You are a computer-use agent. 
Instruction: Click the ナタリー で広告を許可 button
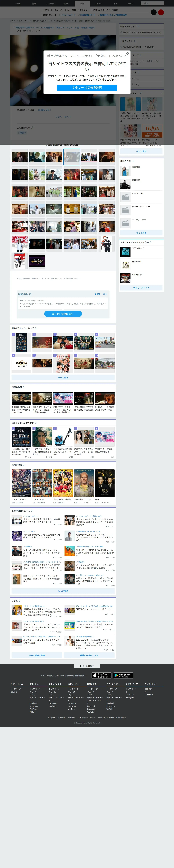[87, 88]
